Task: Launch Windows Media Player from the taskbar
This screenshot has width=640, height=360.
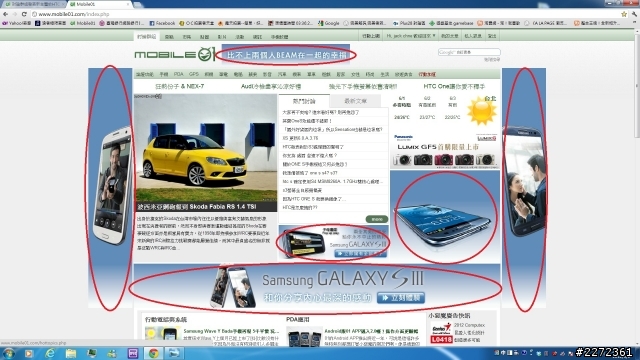Action: coord(29,353)
